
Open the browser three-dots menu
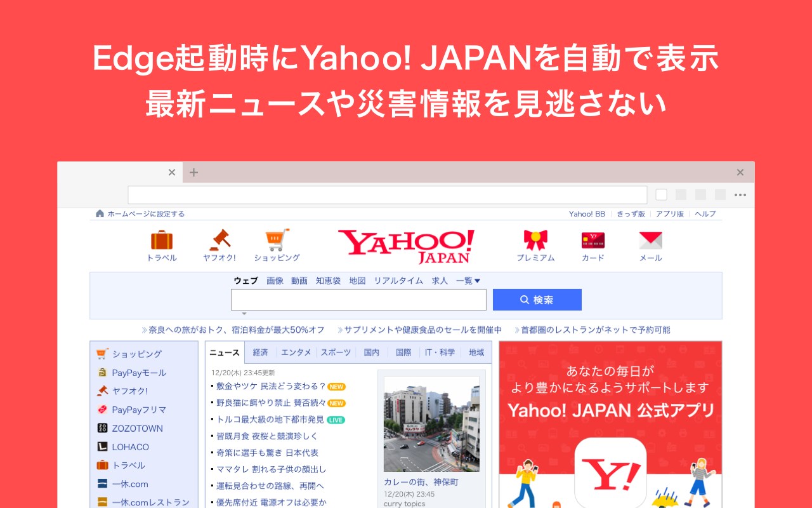click(740, 195)
